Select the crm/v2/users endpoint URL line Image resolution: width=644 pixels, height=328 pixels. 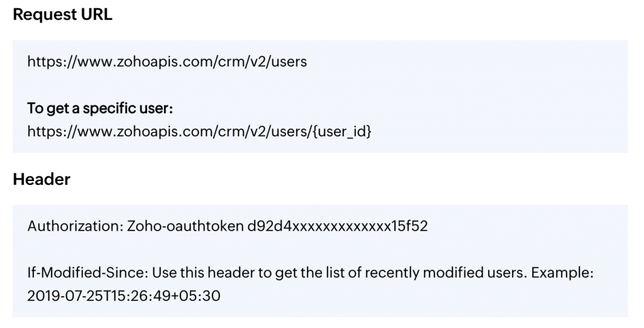tap(167, 62)
